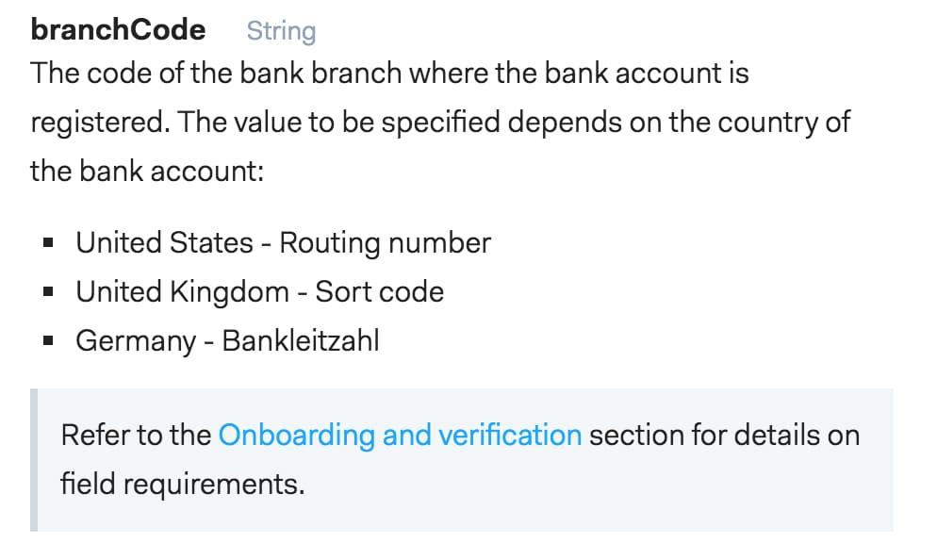Click the word "Bankleitzahl"
This screenshot has height=560, width=937.
coord(301,341)
